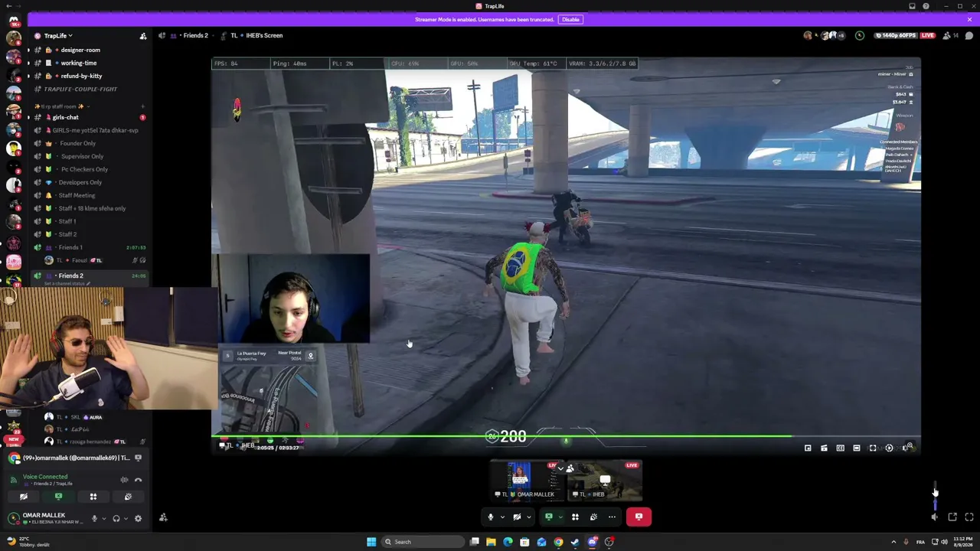The width and height of the screenshot is (980, 551).
Task: Open Discord direct messages home icon
Action: [x=13, y=21]
